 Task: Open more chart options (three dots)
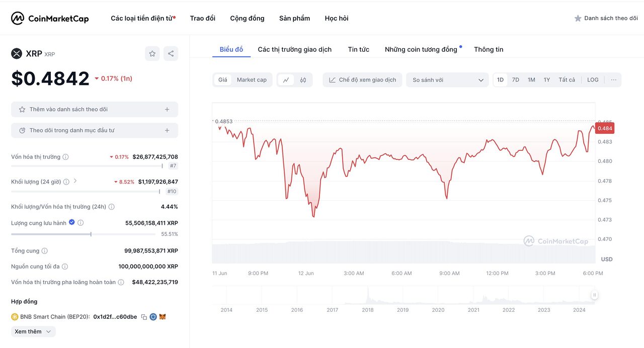pos(613,80)
